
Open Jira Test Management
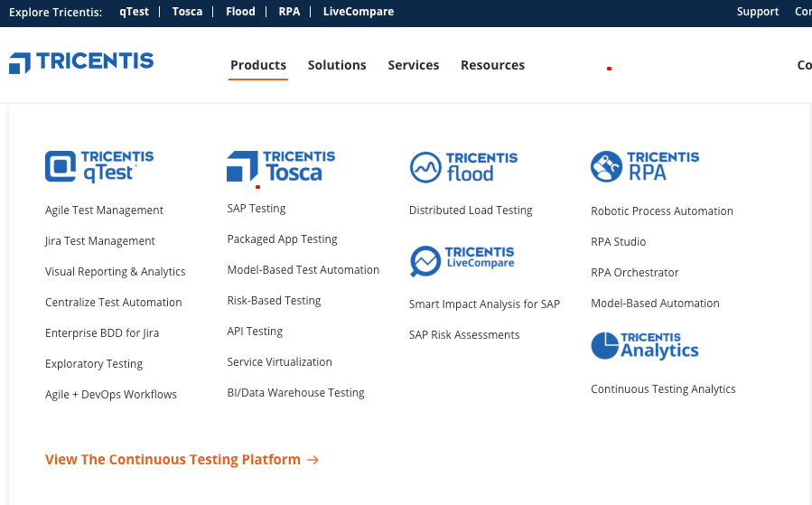tap(100, 241)
